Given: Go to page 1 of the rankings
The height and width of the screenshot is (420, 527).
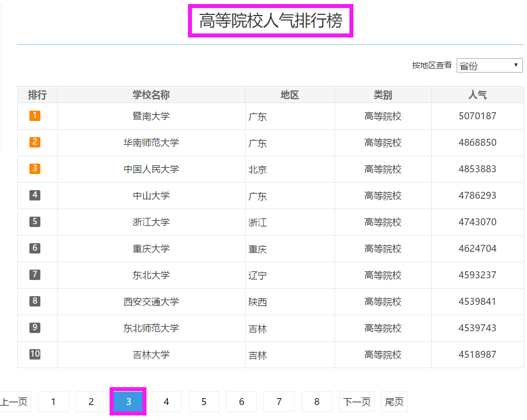Looking at the screenshot, I should 53,402.
